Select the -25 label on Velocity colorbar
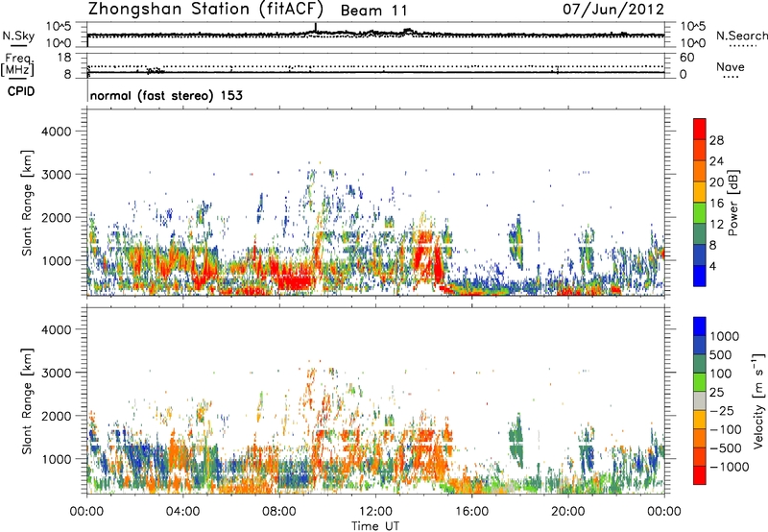The height and width of the screenshot is (532, 768). [722, 410]
